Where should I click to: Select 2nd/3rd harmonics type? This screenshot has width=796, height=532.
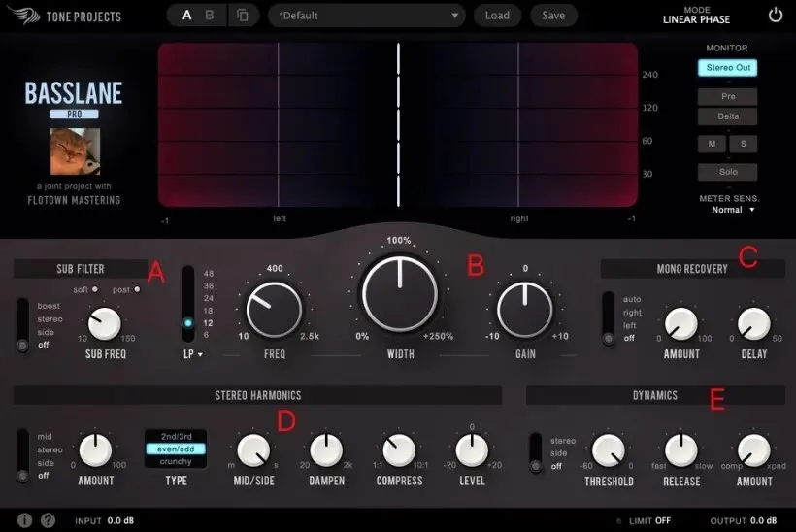[x=176, y=437]
